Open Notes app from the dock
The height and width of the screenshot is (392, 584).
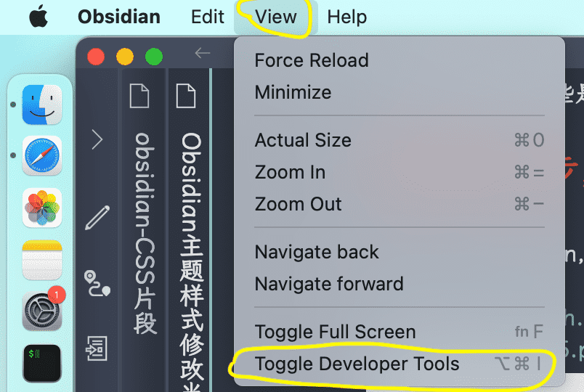(42, 260)
